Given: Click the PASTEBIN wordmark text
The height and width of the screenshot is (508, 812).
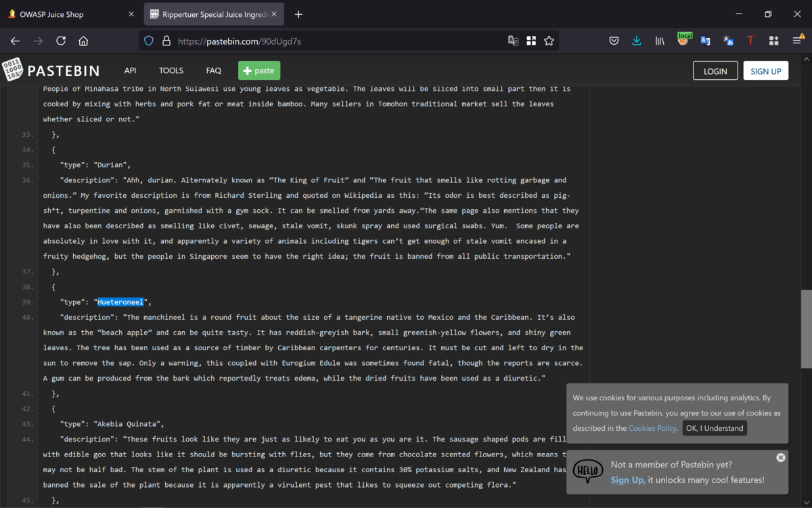Looking at the screenshot, I should [63, 70].
